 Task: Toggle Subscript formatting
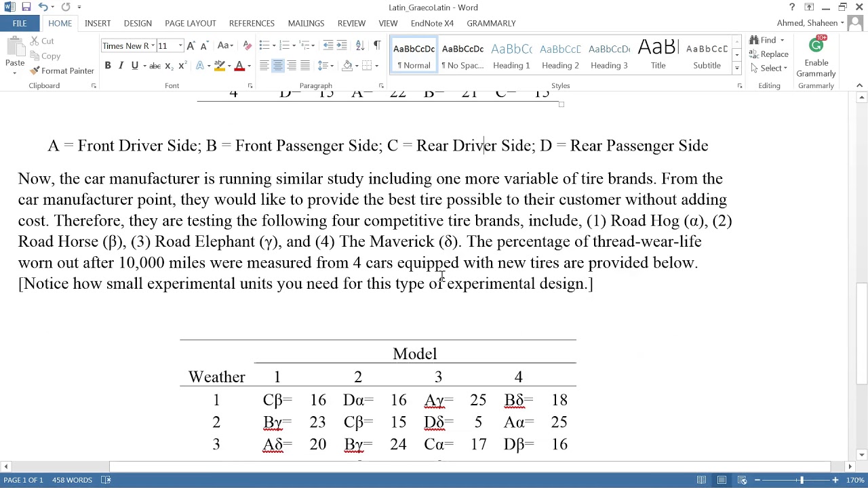tap(169, 66)
